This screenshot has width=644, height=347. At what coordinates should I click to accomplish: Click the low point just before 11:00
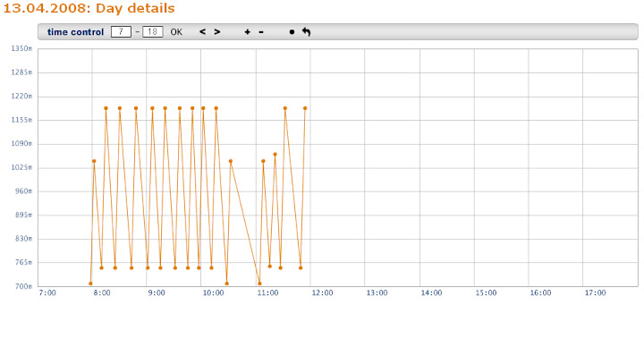pos(259,284)
